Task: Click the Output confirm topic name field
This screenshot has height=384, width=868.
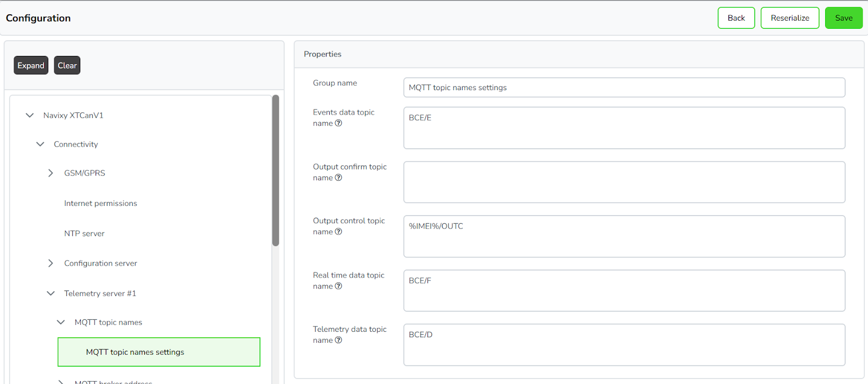Action: click(624, 182)
